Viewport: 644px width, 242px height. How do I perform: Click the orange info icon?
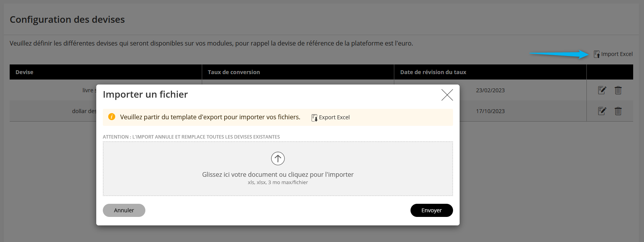(112, 117)
